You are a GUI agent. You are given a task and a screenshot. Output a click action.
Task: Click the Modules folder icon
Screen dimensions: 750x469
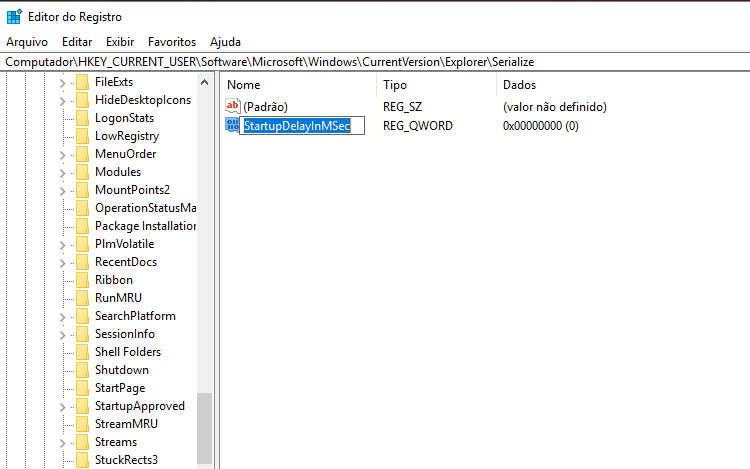click(x=82, y=172)
